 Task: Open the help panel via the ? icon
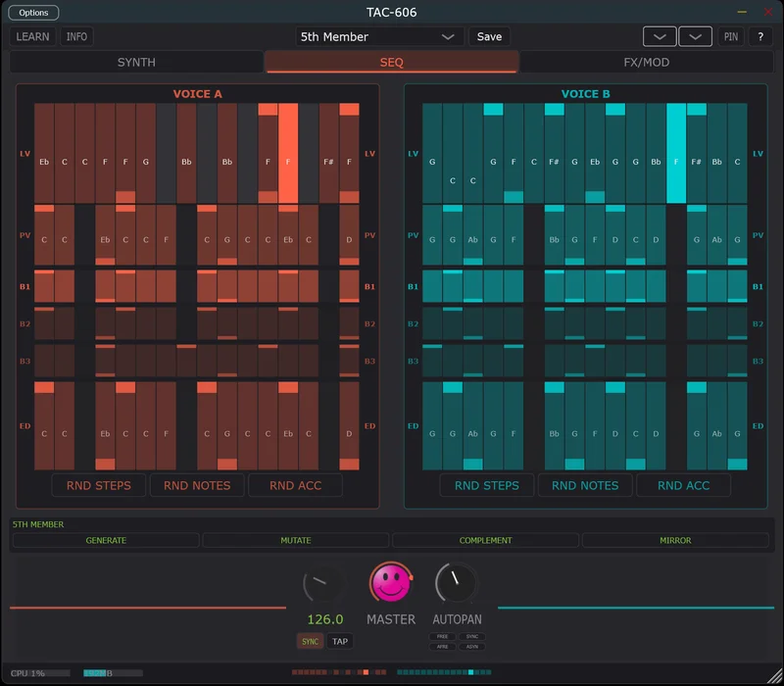759,36
